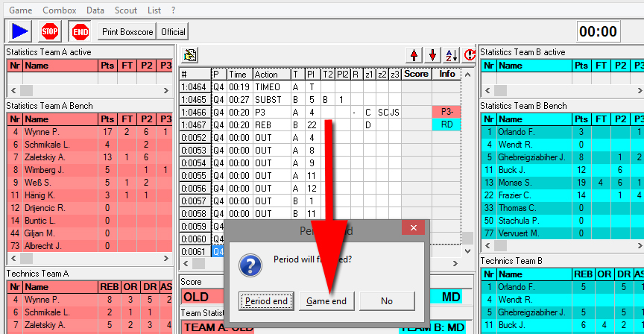Select Wendt R. in Team B Bench
Image resolution: width=644 pixels, height=334 pixels.
tap(563, 145)
